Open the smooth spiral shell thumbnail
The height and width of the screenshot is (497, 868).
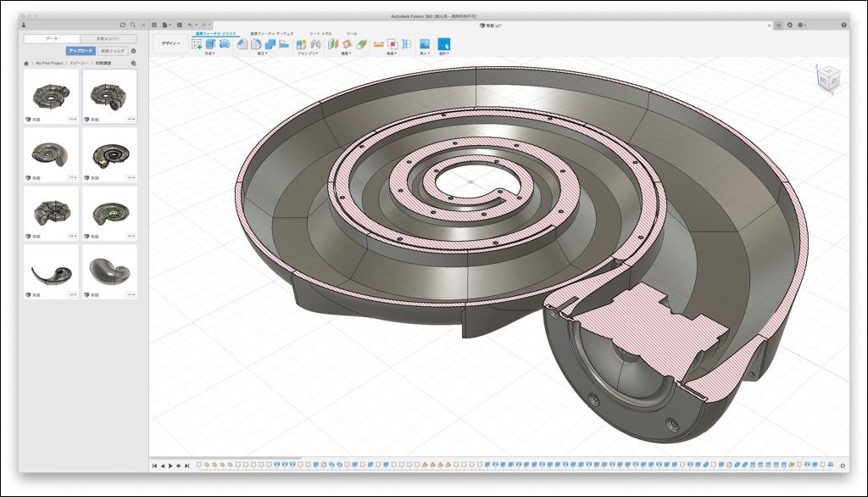pyautogui.click(x=52, y=155)
